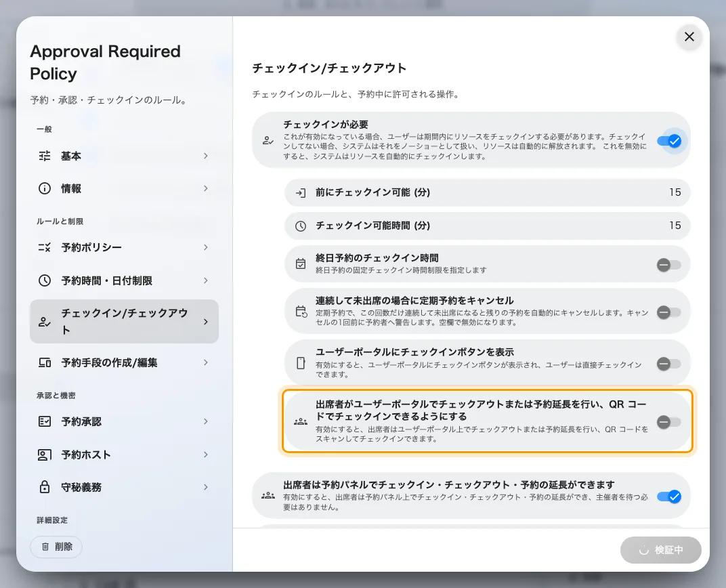The width and height of the screenshot is (726, 588).
Task: Click the clock icon beside 予約時間・日付制限
Action: tap(45, 280)
